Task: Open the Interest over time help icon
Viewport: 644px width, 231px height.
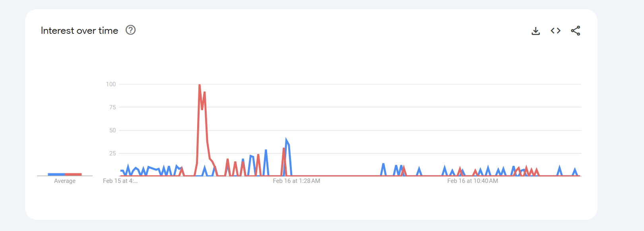Action: click(x=130, y=30)
